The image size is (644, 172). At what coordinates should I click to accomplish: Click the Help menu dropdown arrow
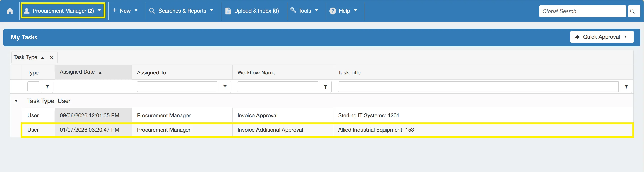pyautogui.click(x=355, y=11)
